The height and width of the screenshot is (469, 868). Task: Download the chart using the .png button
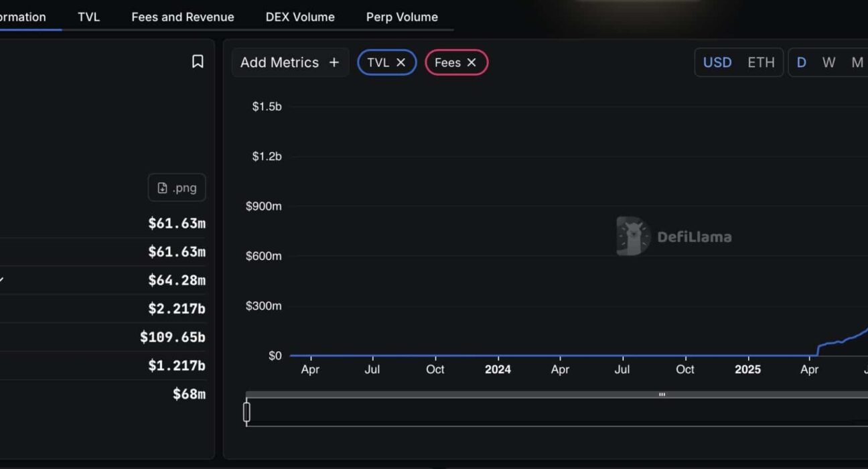177,188
